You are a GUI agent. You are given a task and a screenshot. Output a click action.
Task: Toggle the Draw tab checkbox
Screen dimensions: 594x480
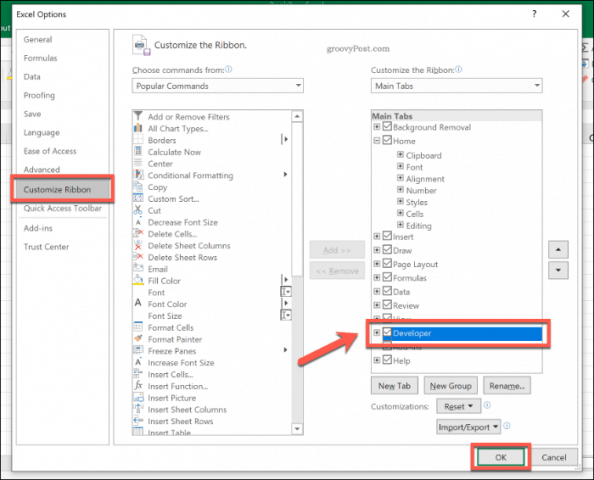tap(387, 250)
